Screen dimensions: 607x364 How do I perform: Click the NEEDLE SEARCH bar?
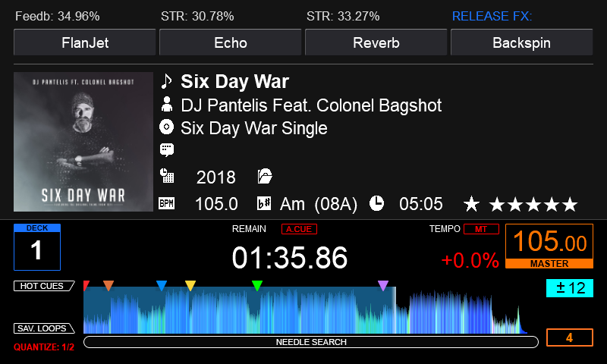[x=310, y=342]
